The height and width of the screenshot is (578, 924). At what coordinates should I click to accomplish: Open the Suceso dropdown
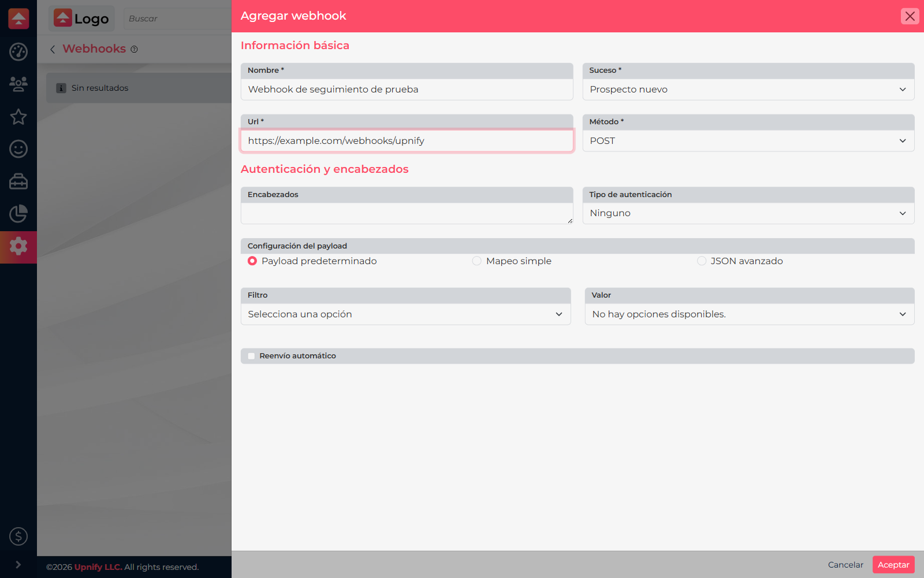tap(748, 90)
